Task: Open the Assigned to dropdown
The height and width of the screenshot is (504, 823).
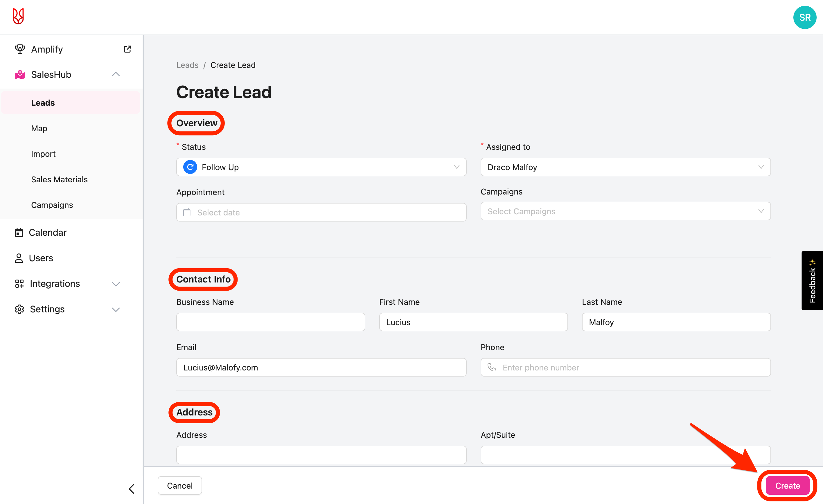Action: coord(625,167)
